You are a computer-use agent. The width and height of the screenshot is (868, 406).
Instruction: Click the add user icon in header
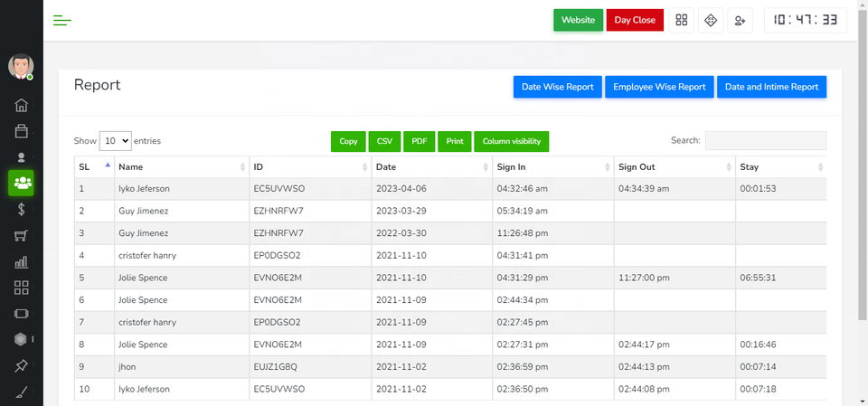(741, 20)
